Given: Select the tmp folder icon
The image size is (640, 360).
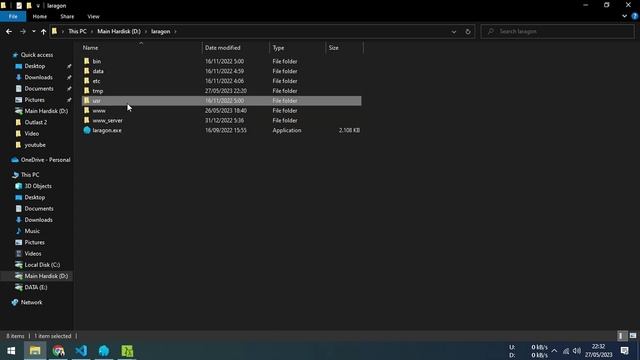Looking at the screenshot, I should pos(87,91).
